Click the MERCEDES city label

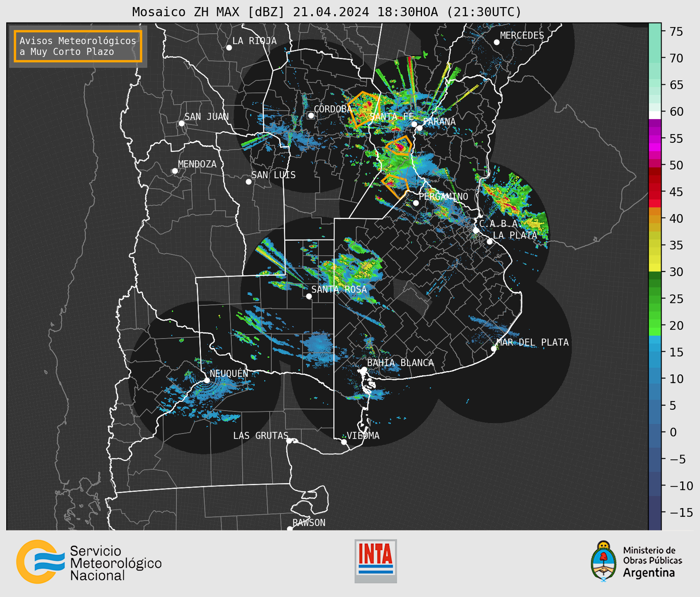tap(522, 36)
